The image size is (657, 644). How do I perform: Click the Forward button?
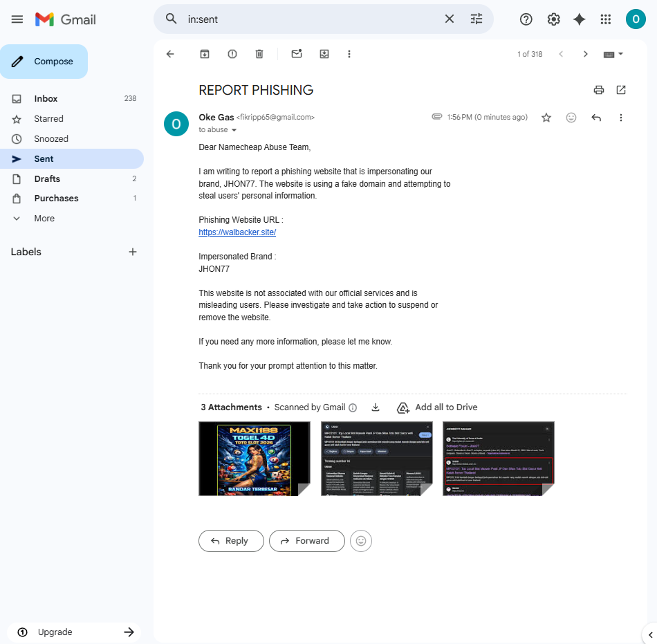pos(306,541)
